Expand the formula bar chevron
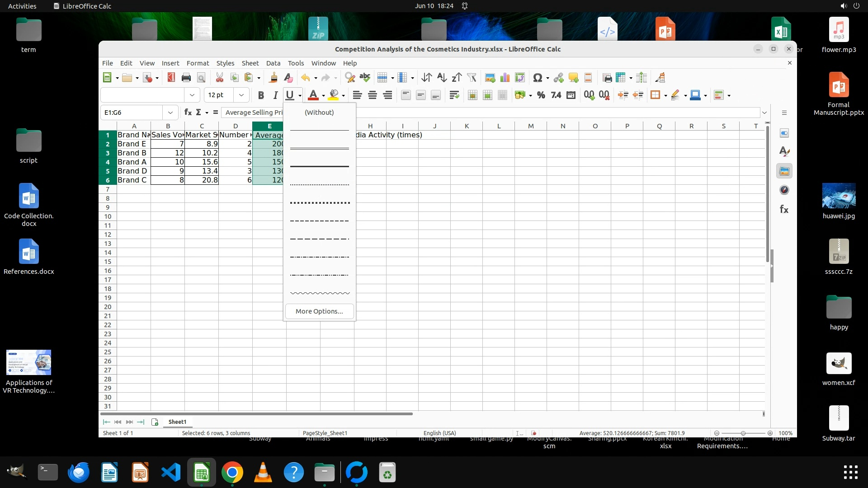Viewport: 868px width, 488px height. tap(764, 113)
